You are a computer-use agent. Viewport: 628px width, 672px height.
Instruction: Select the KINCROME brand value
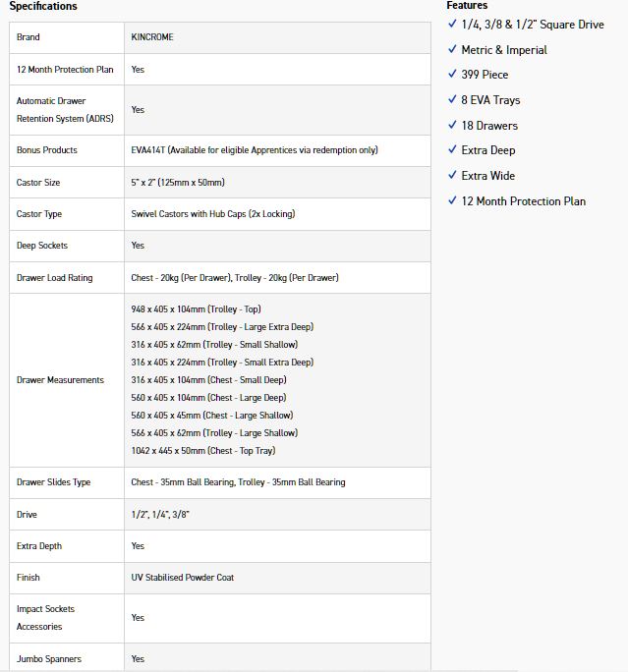click(x=152, y=37)
